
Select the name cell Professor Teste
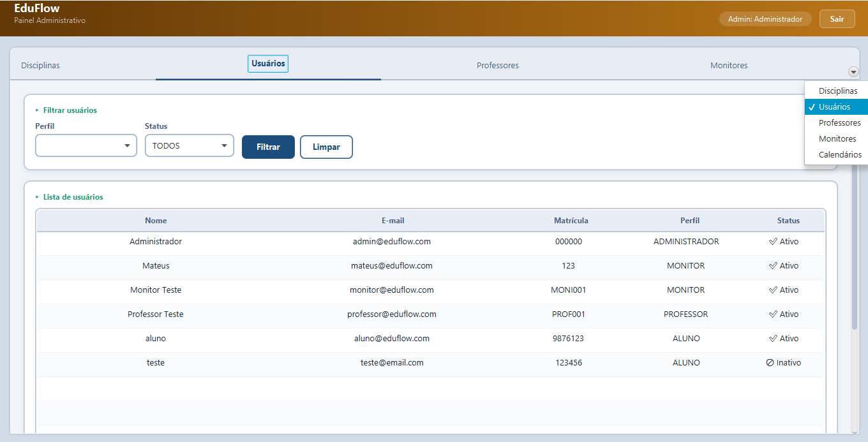(x=156, y=314)
